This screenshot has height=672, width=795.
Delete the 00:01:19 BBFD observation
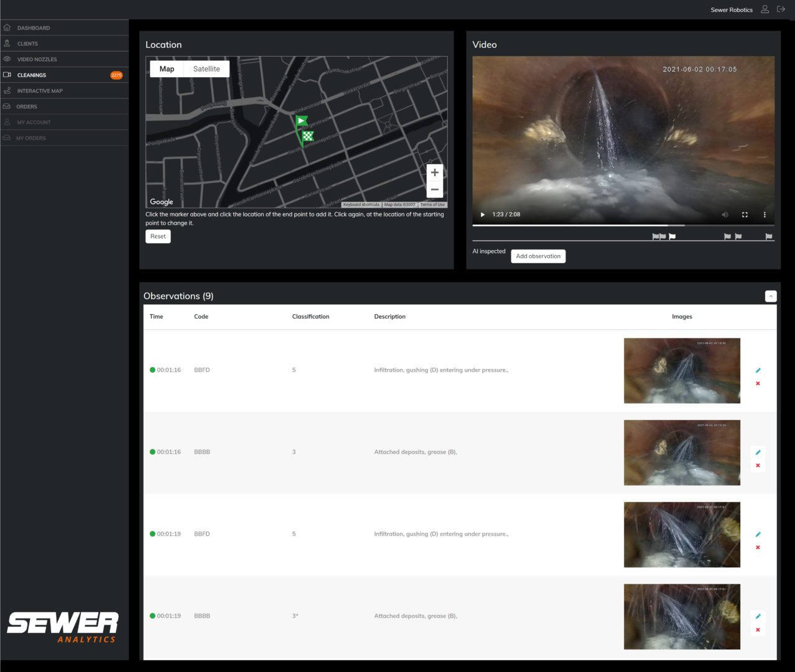click(758, 548)
